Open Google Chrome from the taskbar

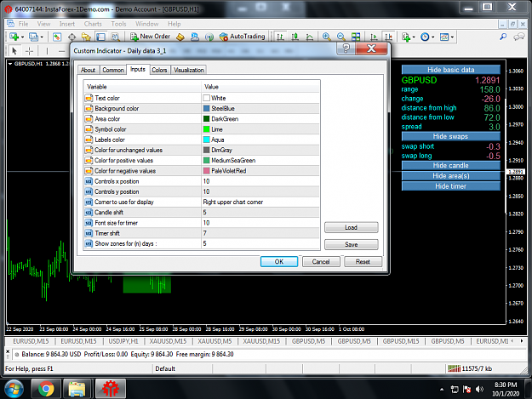coord(46,389)
